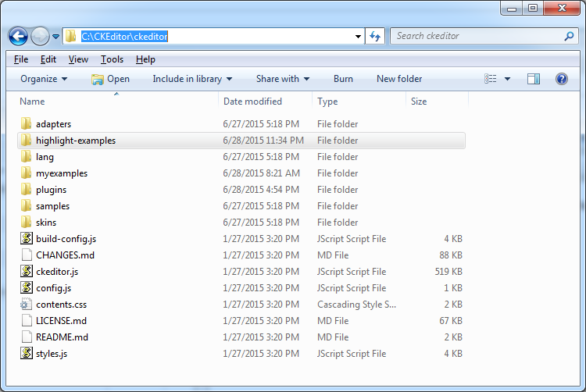Image resolution: width=586 pixels, height=392 pixels.
Task: Open the Edit menu
Action: click(48, 59)
